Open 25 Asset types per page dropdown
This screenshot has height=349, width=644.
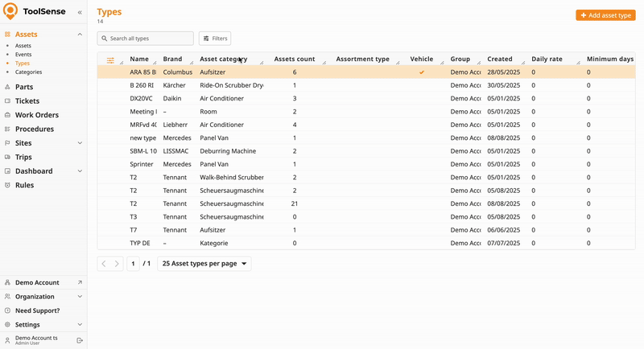204,264
